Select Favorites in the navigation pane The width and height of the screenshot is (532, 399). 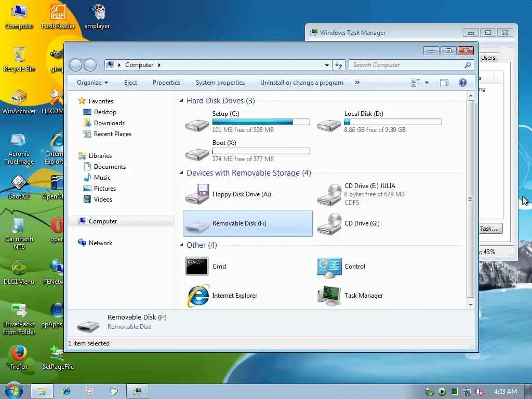(x=101, y=101)
